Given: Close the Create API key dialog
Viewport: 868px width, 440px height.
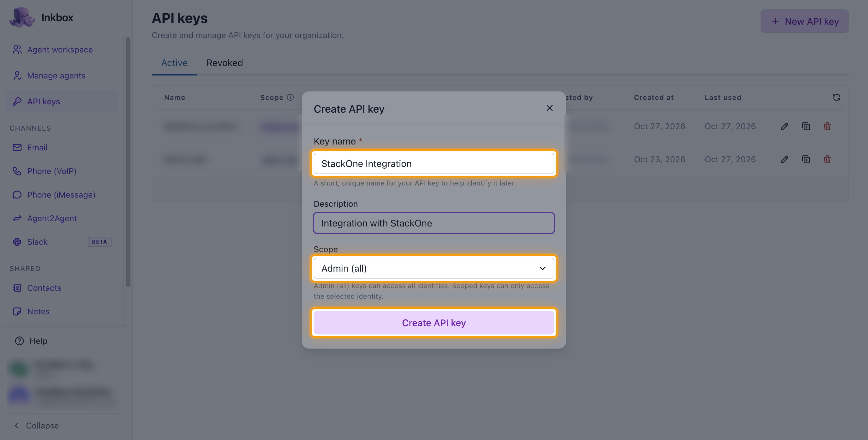Looking at the screenshot, I should point(549,108).
